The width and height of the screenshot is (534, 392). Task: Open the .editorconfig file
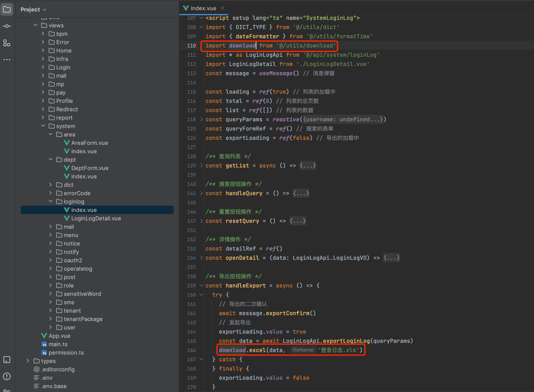click(x=57, y=369)
